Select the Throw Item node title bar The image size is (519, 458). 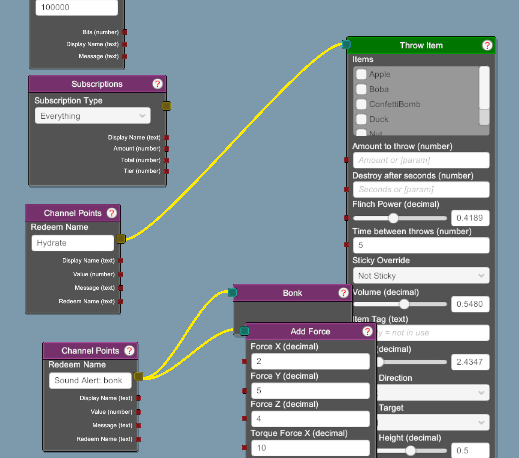point(421,45)
